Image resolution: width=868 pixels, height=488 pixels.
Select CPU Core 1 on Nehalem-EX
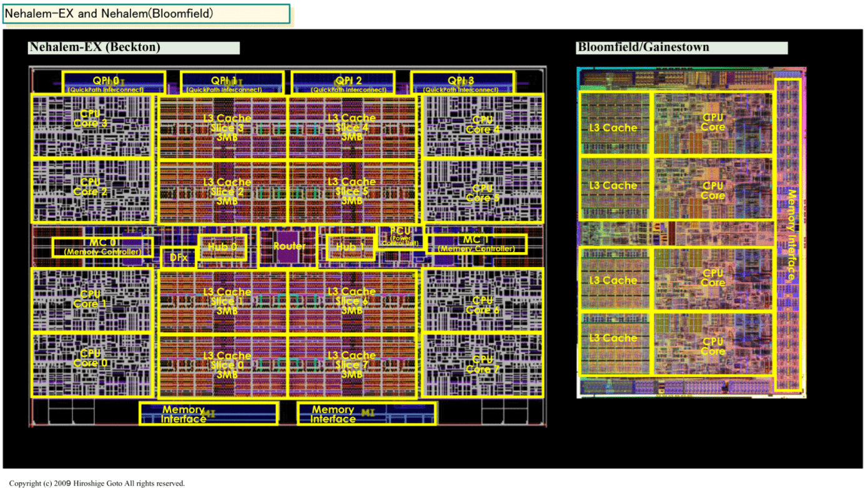pos(91,300)
